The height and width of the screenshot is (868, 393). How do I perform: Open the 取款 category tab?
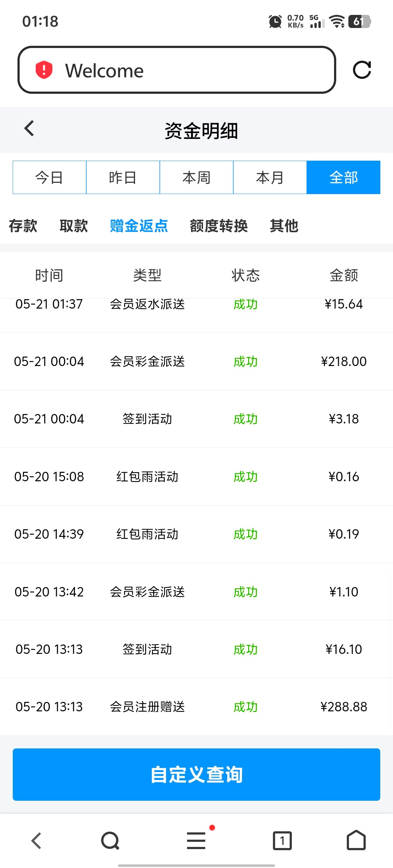coord(74,226)
